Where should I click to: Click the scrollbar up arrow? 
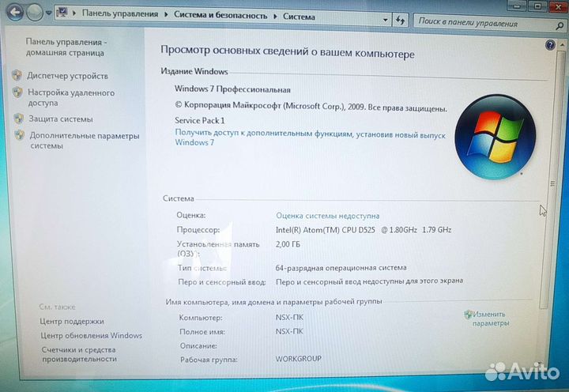point(562,44)
